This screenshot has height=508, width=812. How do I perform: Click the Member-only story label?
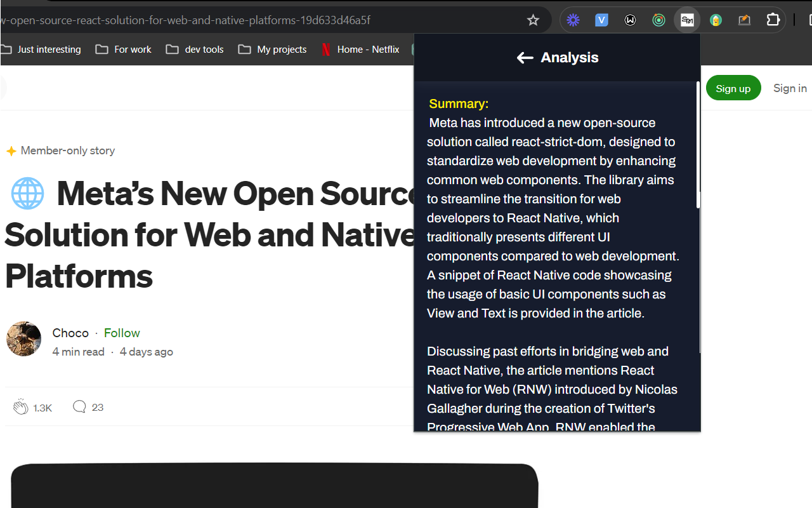tap(68, 150)
